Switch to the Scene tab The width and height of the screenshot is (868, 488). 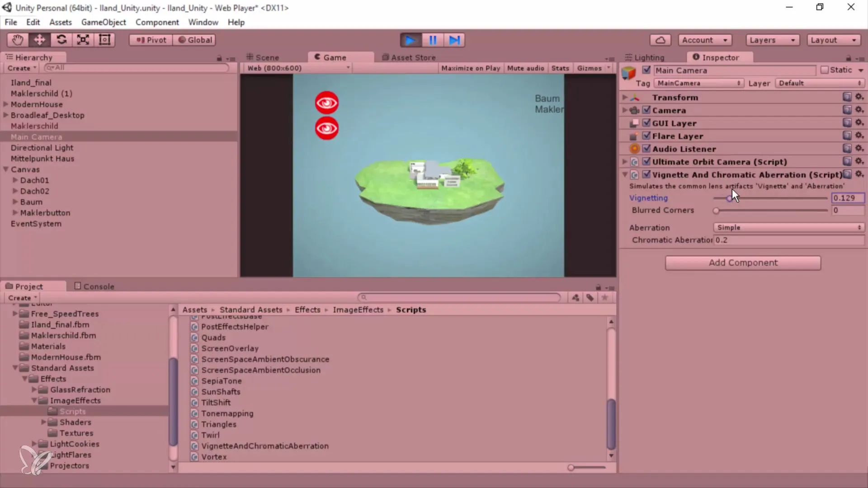click(x=263, y=57)
